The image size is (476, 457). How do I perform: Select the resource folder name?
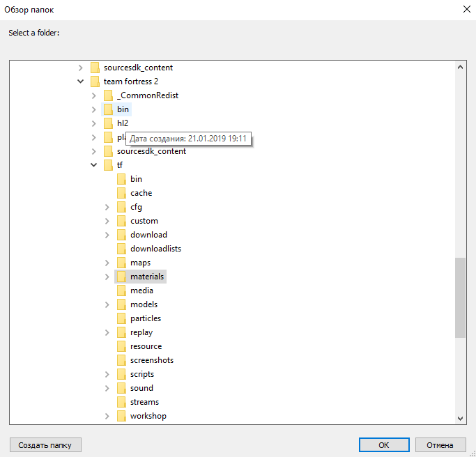pyautogui.click(x=146, y=346)
